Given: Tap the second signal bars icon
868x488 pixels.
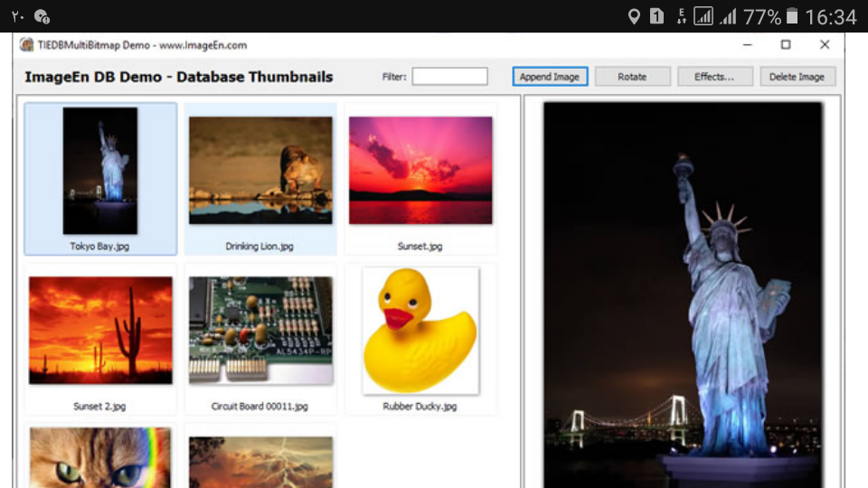Looking at the screenshot, I should click(729, 16).
